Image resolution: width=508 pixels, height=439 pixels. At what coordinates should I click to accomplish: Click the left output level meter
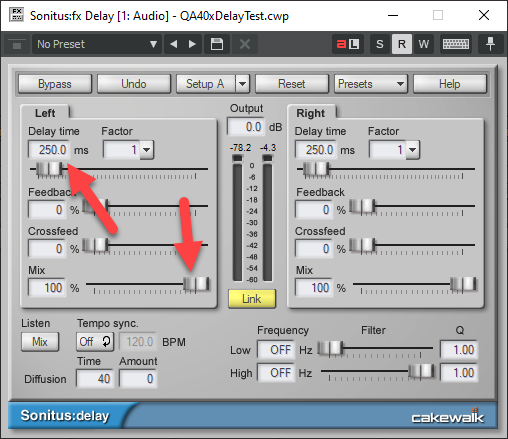tap(237, 218)
